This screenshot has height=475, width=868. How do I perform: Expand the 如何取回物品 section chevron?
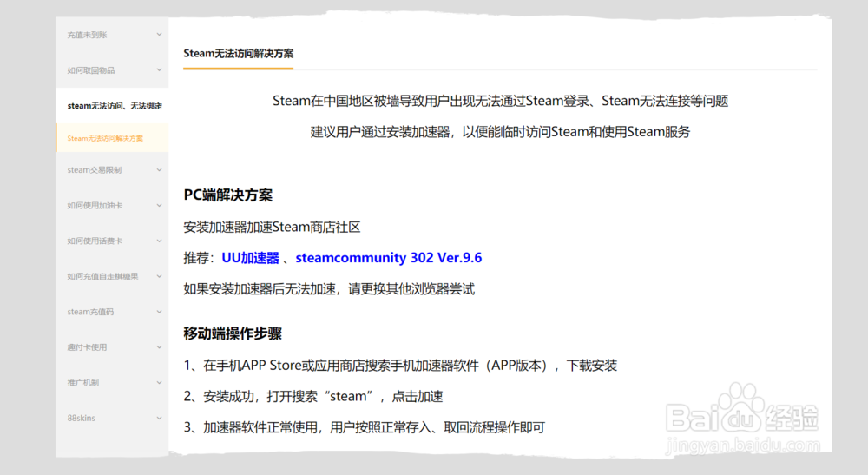click(159, 70)
